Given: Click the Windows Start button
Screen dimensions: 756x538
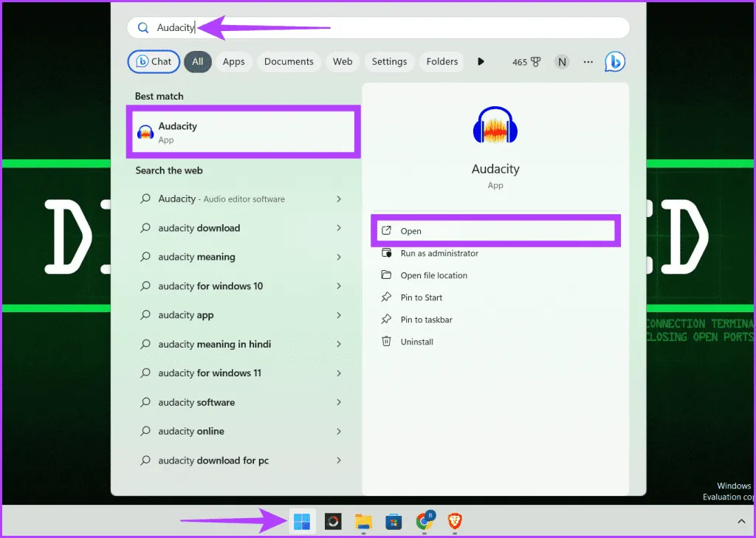Looking at the screenshot, I should (x=302, y=522).
